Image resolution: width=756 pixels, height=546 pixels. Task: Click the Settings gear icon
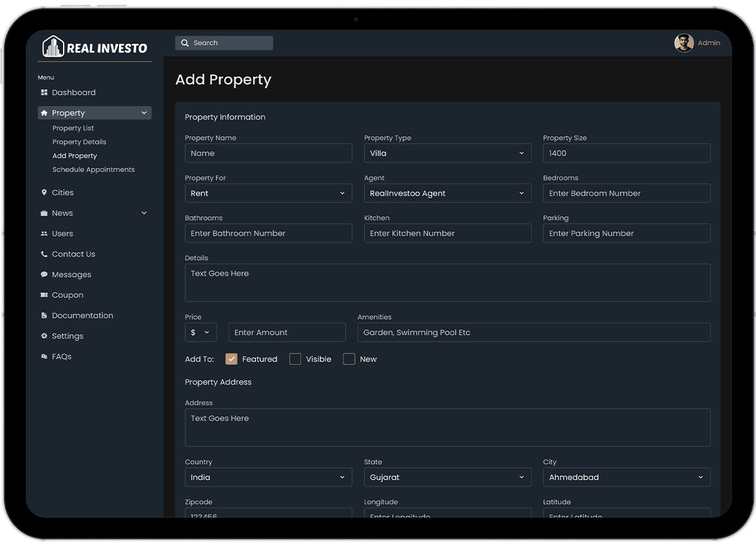click(x=44, y=336)
